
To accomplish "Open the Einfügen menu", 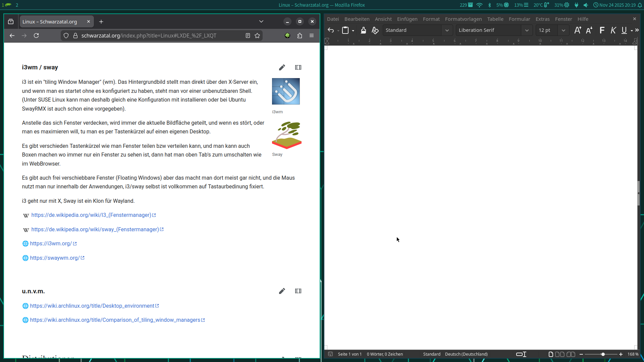I will (407, 19).
